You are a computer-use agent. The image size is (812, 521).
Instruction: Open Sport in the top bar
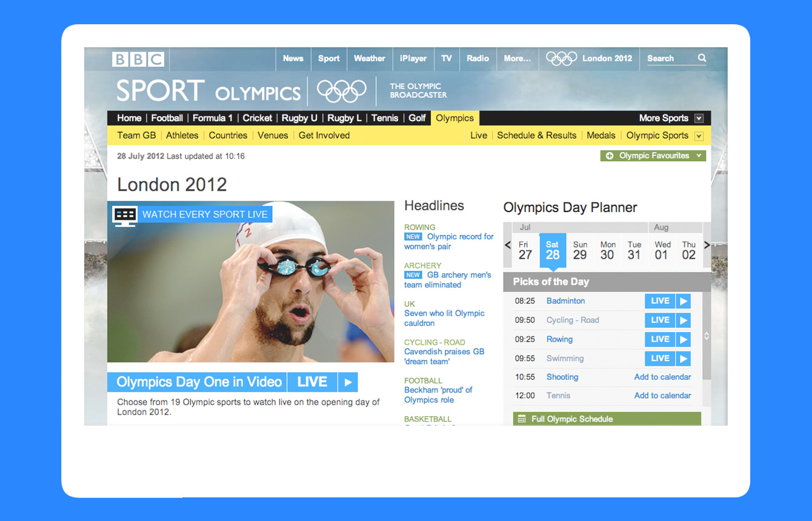pyautogui.click(x=328, y=58)
